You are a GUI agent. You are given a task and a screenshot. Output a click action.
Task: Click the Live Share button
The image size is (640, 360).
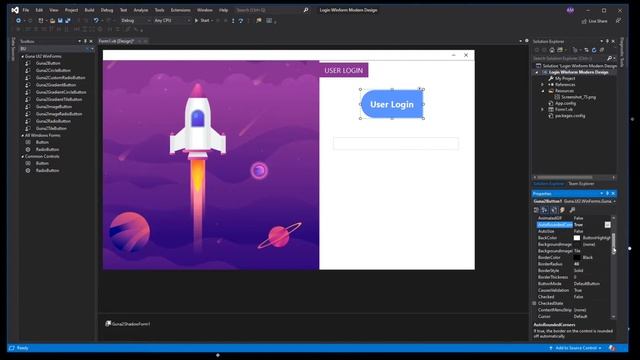[594, 21]
